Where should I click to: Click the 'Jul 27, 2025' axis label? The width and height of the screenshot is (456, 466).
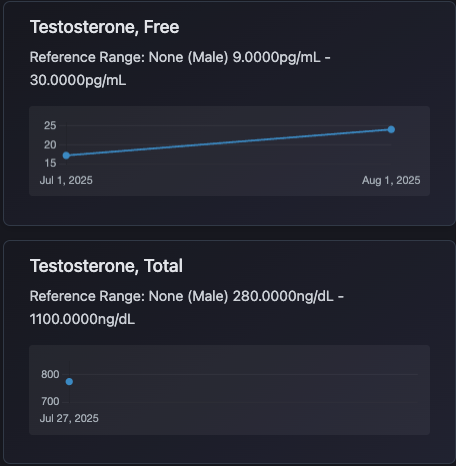(69, 418)
